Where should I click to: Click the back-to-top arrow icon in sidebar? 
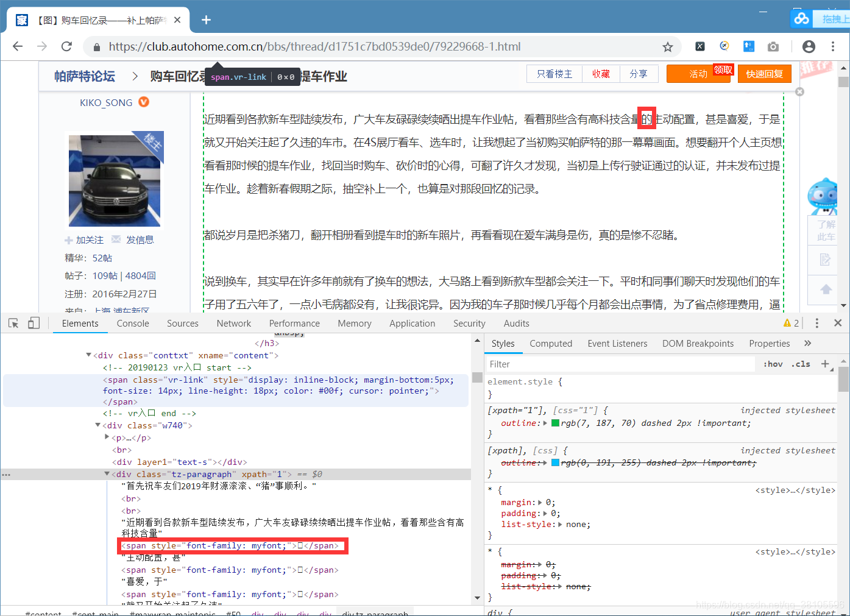[826, 289]
